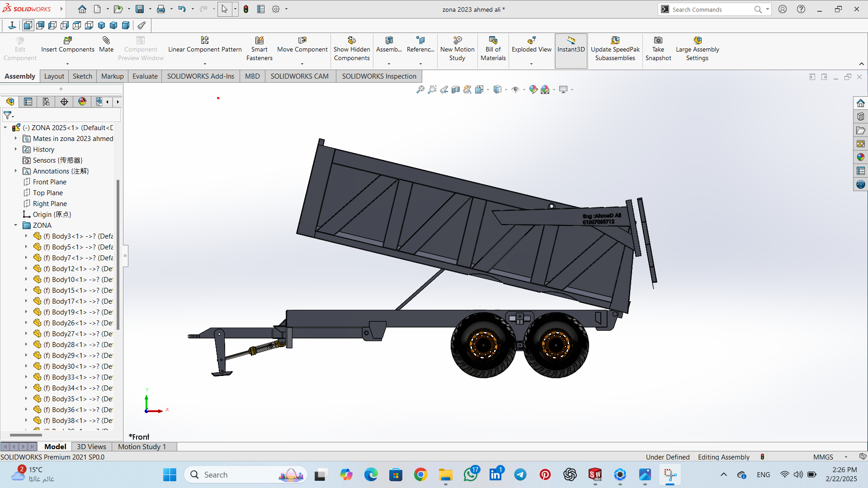Select Front Plane in the tree
Viewport: 868px width, 488px height.
pyautogui.click(x=50, y=182)
